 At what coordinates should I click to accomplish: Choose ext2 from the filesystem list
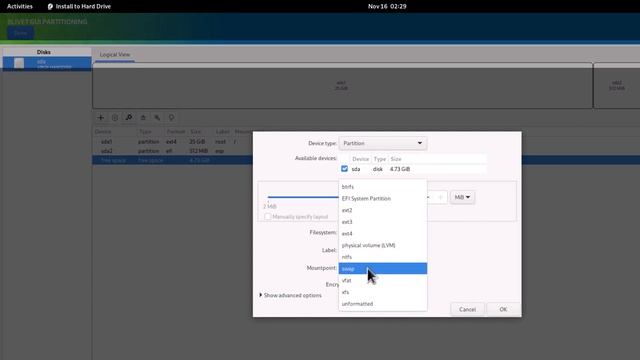tap(383, 210)
